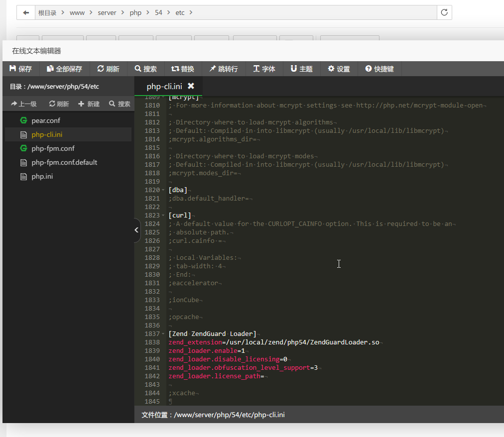
Task: Open 搜索 in the editor toolbar
Action: tap(145, 69)
